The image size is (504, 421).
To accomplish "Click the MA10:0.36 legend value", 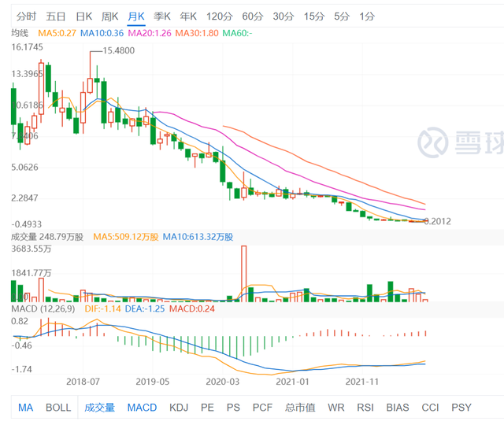I will 102,33.
